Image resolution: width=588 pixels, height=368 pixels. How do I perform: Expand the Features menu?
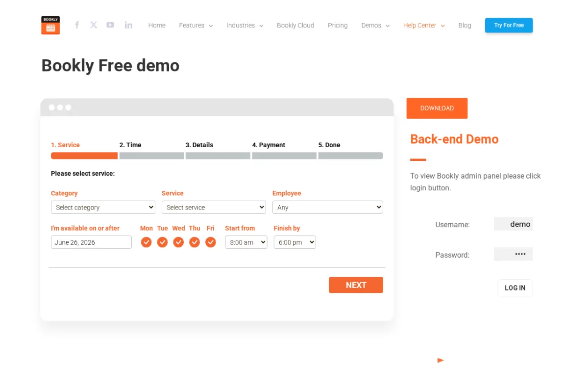pos(196,26)
